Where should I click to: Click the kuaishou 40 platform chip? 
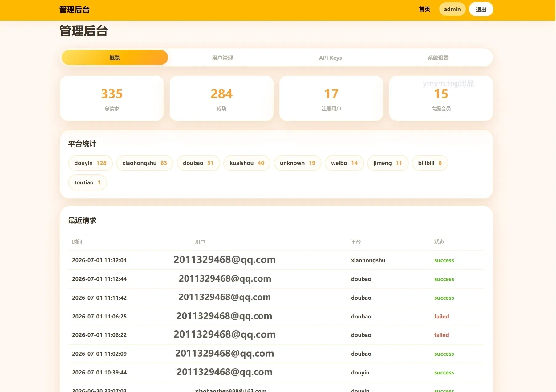[x=247, y=163]
